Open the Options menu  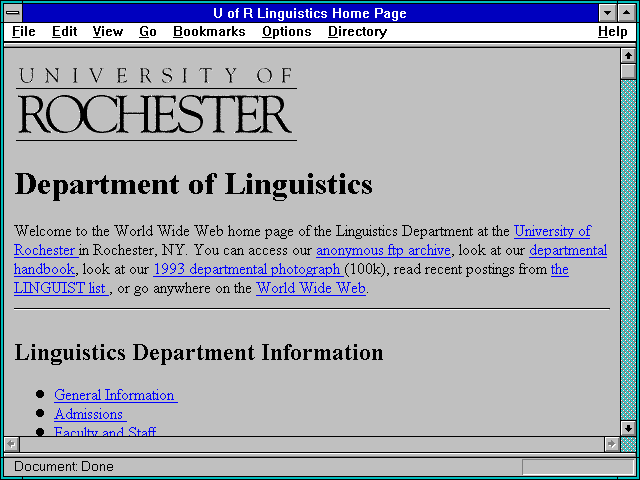point(287,31)
